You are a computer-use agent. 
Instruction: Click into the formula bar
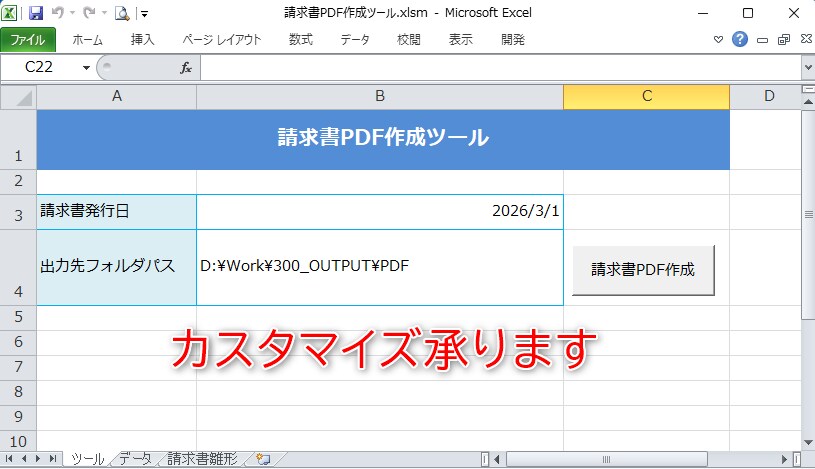501,68
